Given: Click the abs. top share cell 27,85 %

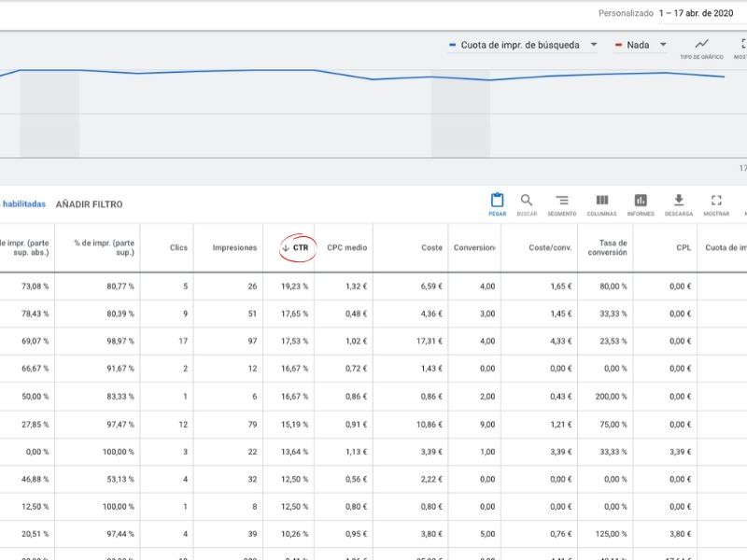Looking at the screenshot, I should point(35,425).
